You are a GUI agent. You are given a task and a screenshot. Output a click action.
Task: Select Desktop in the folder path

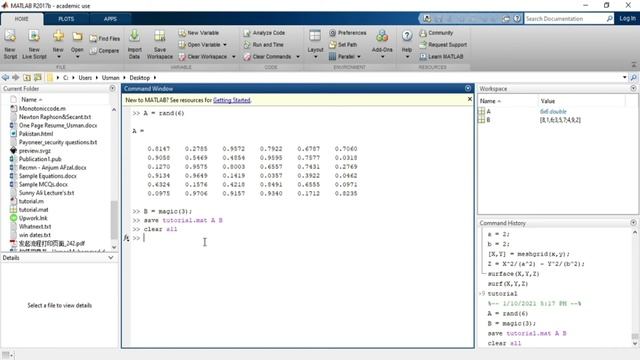[x=140, y=78]
